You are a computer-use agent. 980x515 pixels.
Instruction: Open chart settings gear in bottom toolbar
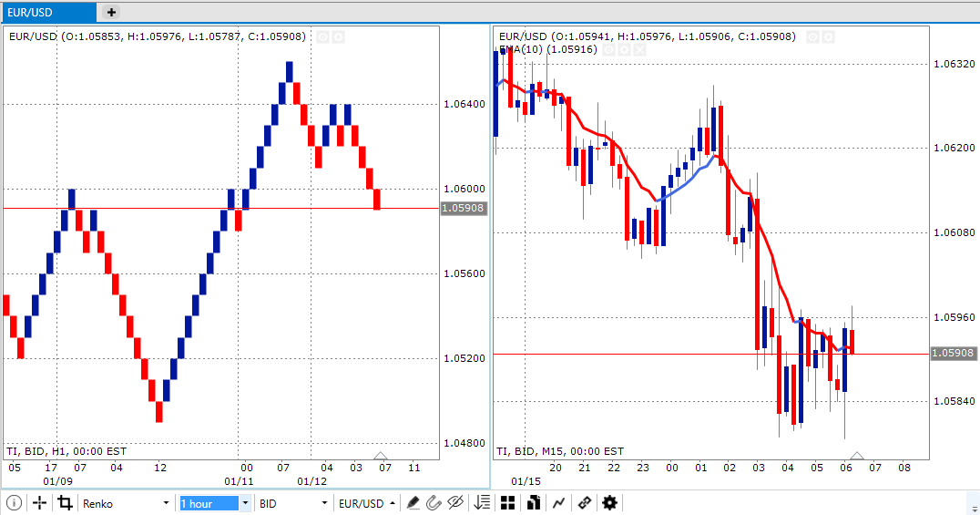pyautogui.click(x=609, y=503)
